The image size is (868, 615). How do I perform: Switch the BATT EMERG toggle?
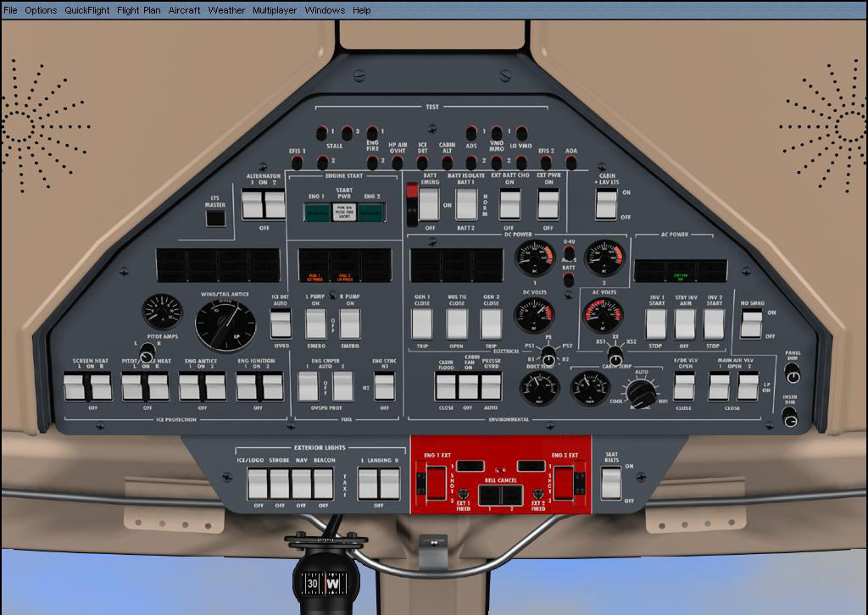(429, 203)
